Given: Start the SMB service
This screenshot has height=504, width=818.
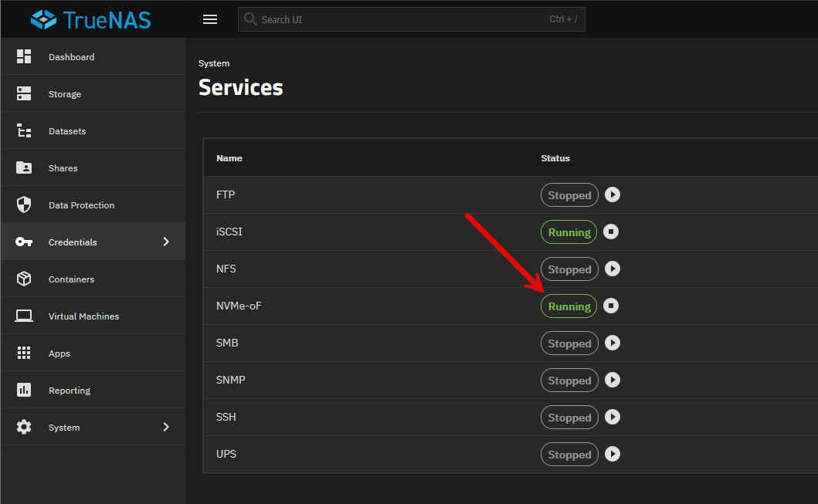Looking at the screenshot, I should (613, 343).
